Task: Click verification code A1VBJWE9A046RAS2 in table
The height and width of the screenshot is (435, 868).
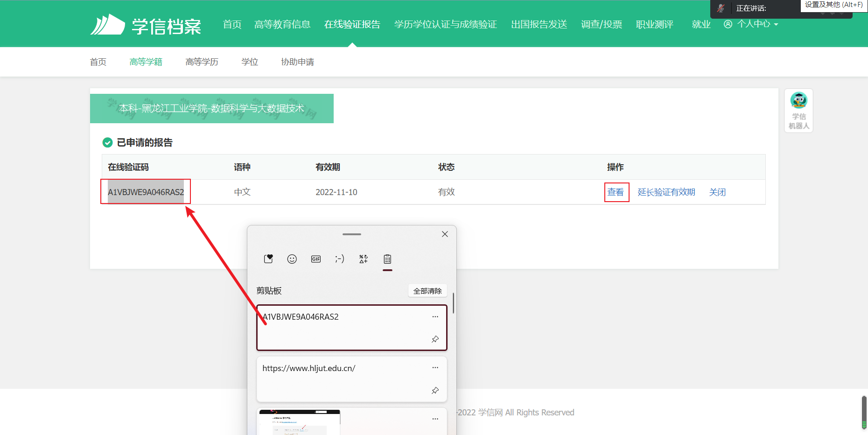Action: point(146,192)
